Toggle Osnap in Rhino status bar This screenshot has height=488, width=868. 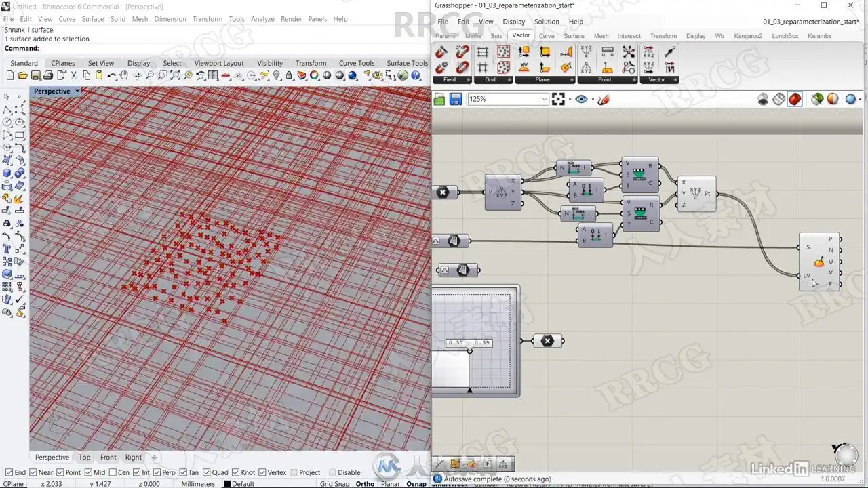[x=416, y=484]
